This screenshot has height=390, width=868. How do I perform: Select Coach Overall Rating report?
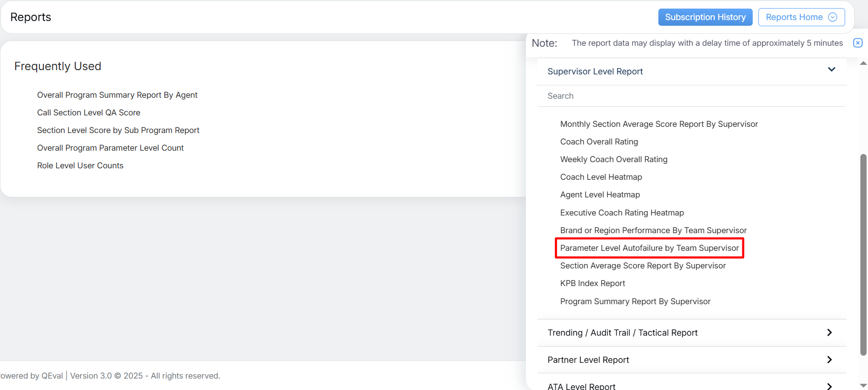[599, 142]
